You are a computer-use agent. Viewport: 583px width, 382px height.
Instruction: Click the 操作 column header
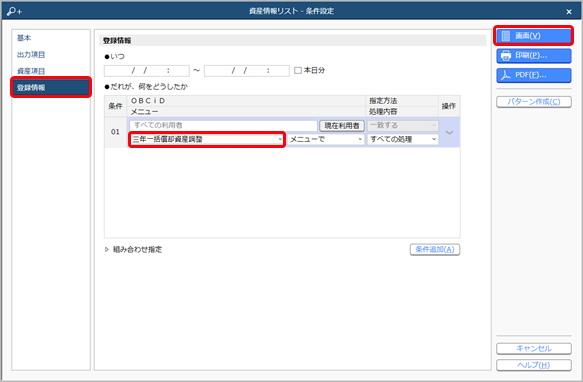tap(449, 106)
